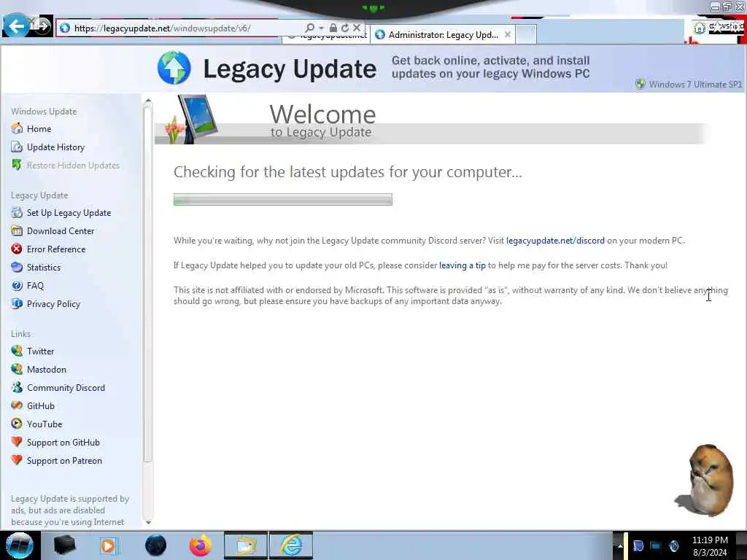747x560 pixels.
Task: Click the sidebar scroll up arrow
Action: (x=147, y=101)
